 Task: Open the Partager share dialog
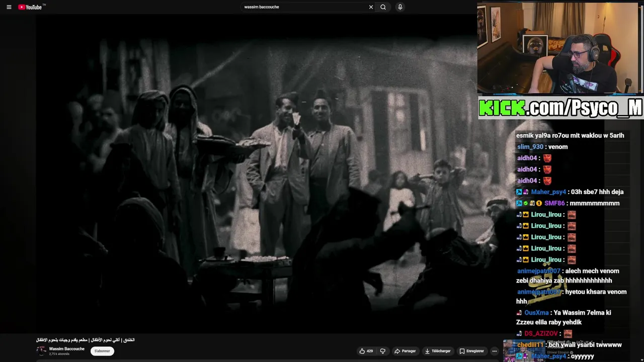coord(405,351)
